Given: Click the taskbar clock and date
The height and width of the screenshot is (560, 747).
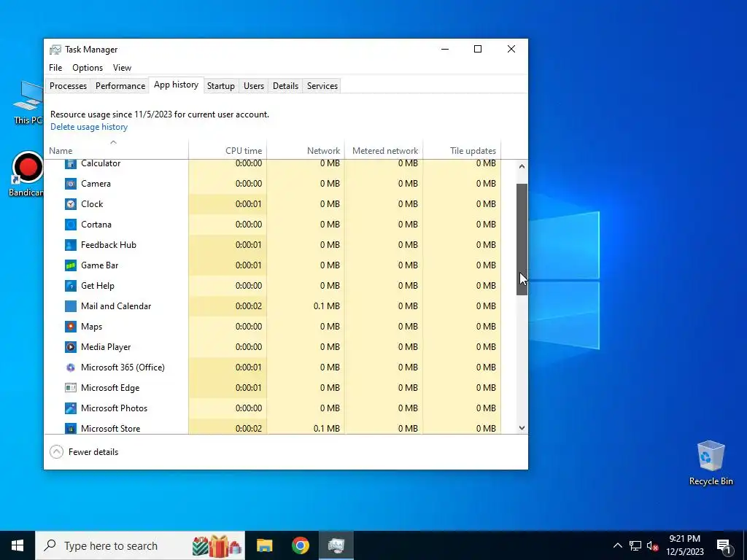Looking at the screenshot, I should point(684,545).
